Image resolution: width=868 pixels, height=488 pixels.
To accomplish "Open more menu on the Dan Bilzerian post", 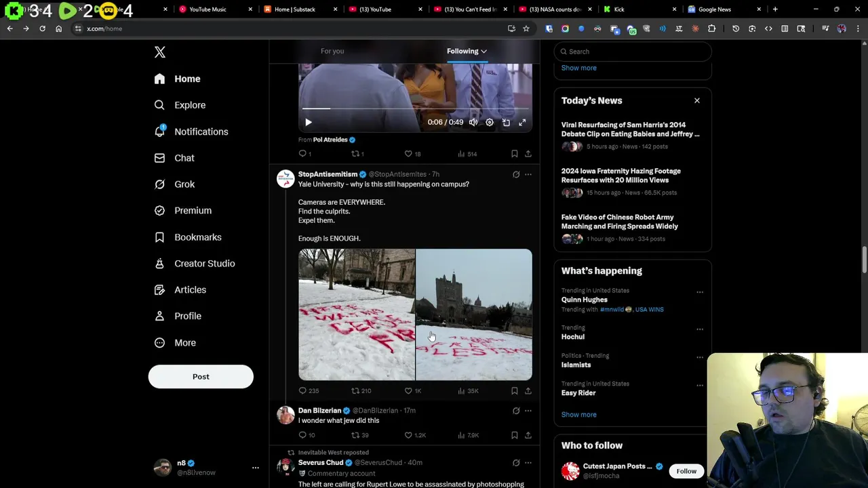I will 528,411.
